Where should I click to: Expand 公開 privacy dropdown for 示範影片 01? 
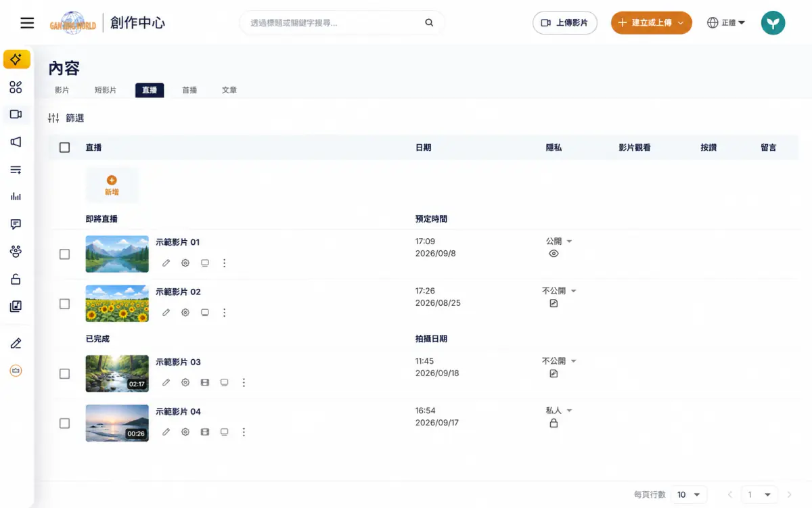[x=560, y=241]
